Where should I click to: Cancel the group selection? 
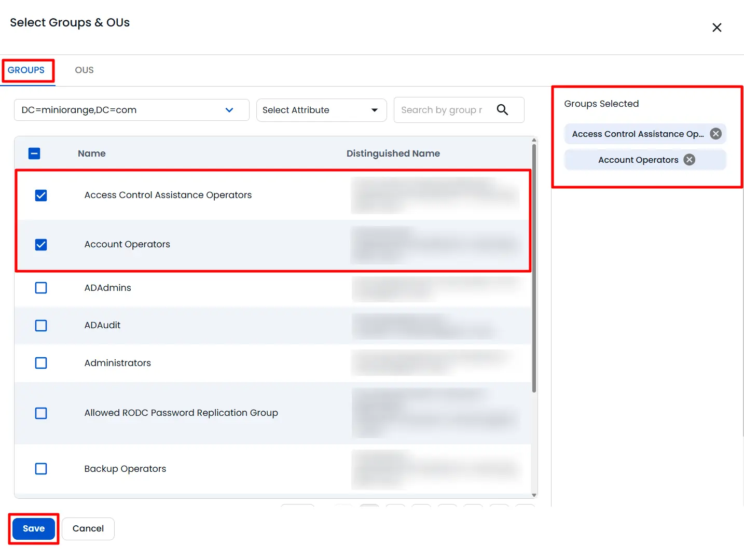coord(88,528)
